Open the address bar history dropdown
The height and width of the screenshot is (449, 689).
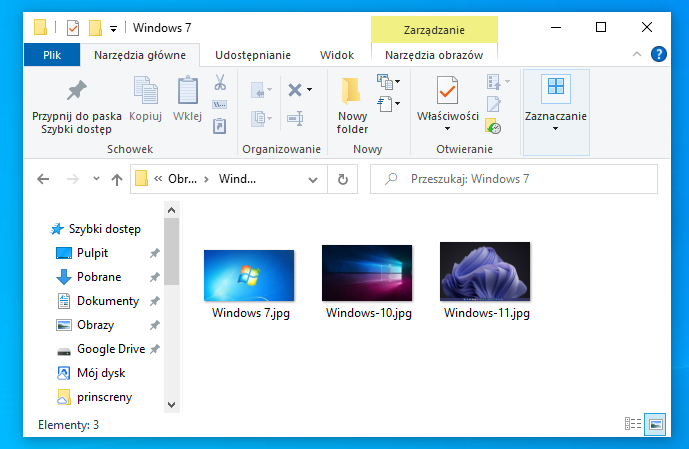click(x=313, y=179)
